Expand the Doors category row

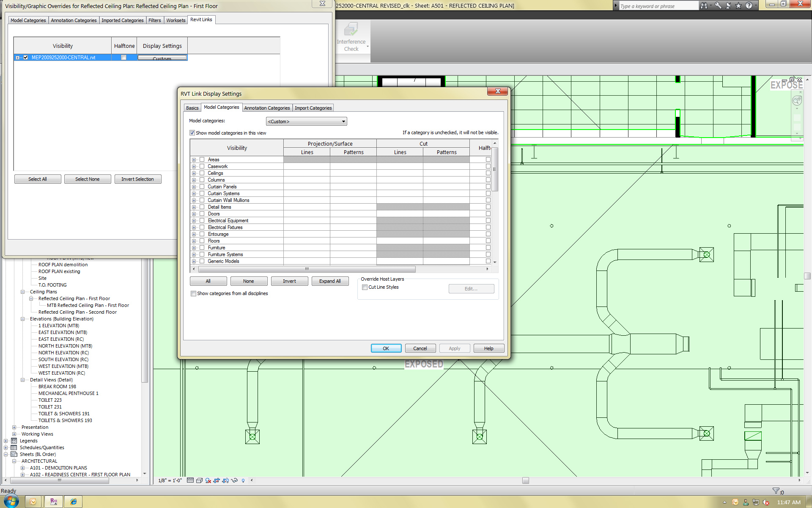point(194,214)
